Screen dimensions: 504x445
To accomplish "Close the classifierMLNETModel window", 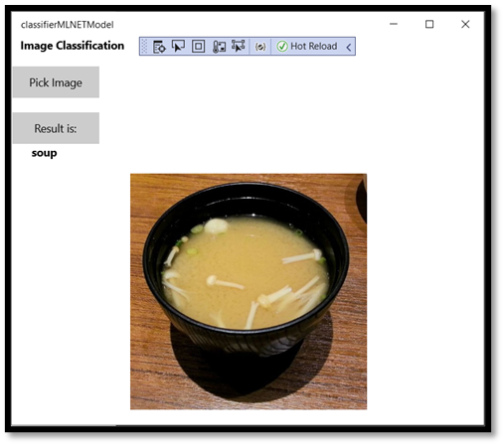I will [x=465, y=24].
